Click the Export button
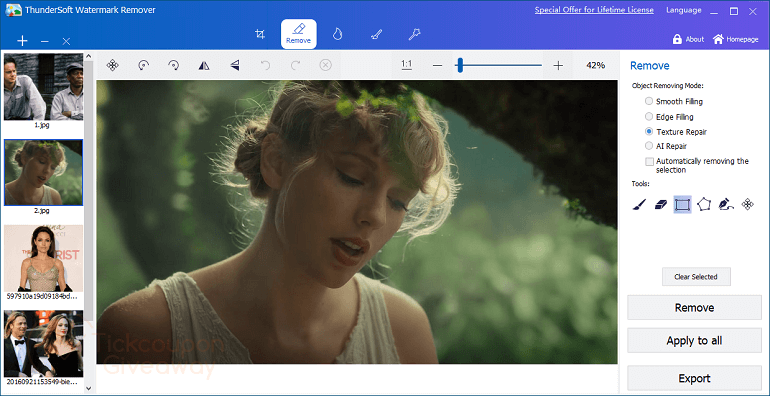The image size is (770, 396). (694, 378)
